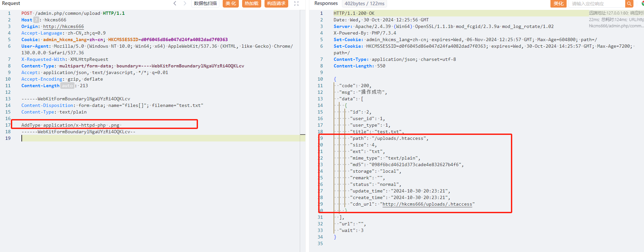Focus the 请输入定位响应 search field
The height and width of the screenshot is (252, 644).
pos(596,4)
